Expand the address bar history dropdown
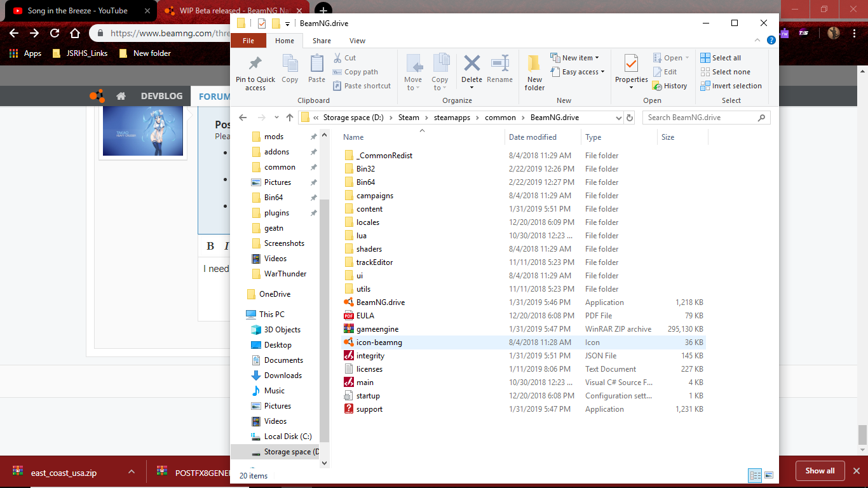 pyautogui.click(x=619, y=118)
